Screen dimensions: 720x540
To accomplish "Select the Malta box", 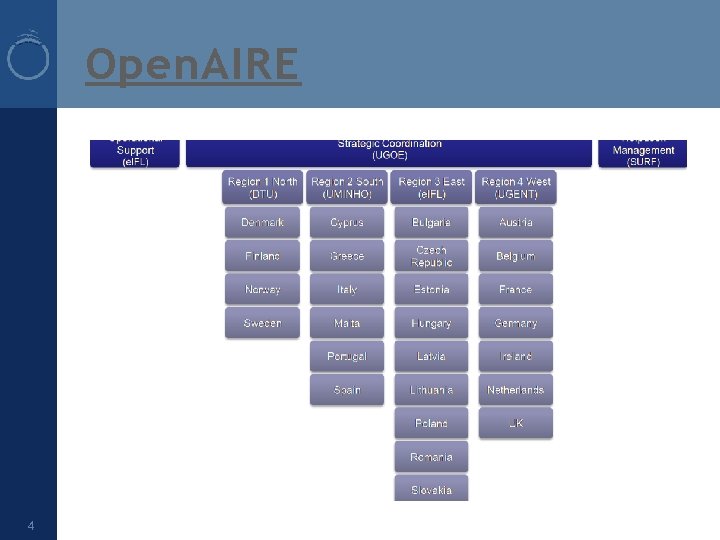I will (347, 323).
